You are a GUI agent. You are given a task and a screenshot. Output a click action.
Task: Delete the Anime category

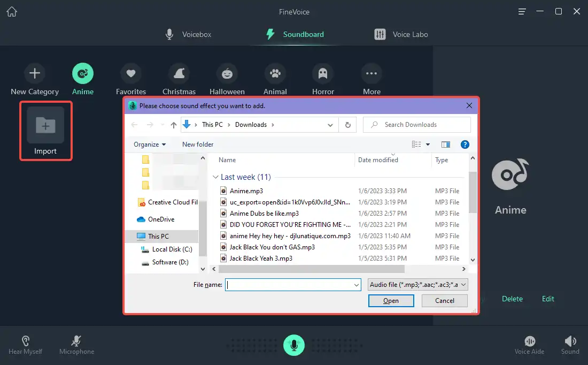click(512, 299)
